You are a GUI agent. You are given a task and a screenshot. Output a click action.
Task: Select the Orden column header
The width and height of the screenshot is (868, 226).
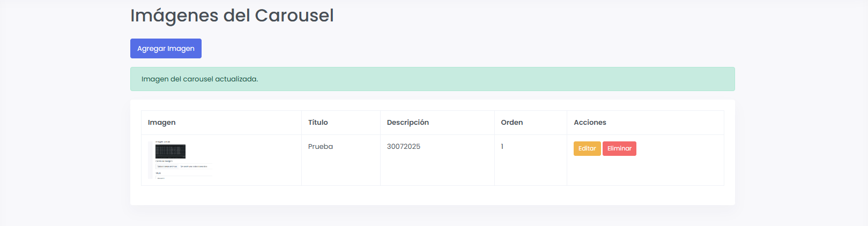pos(511,123)
